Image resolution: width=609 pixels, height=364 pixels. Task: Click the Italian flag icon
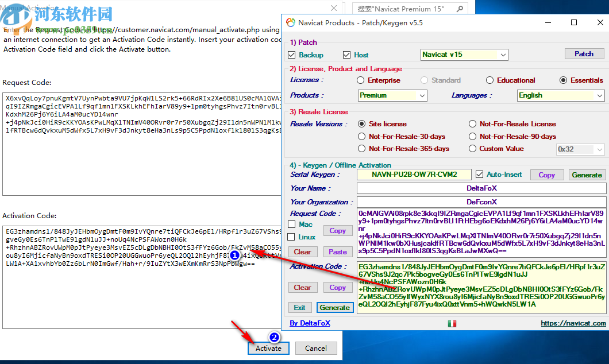(452, 323)
